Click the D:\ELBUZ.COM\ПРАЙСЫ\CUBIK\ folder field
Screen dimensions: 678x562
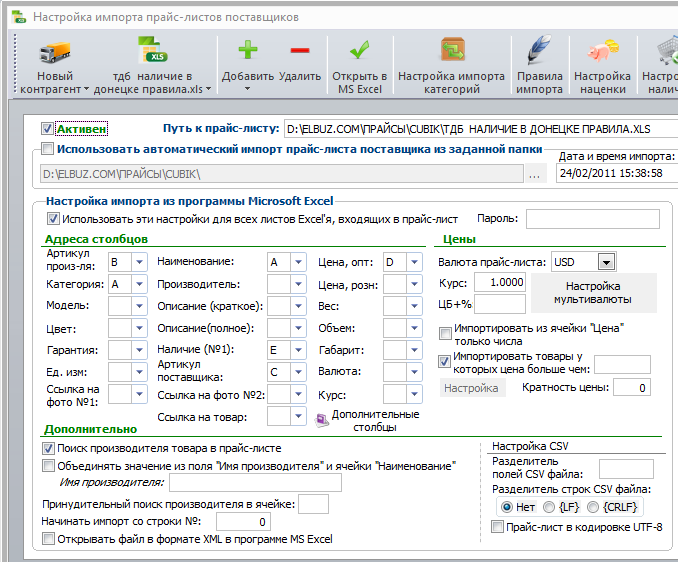[282, 174]
